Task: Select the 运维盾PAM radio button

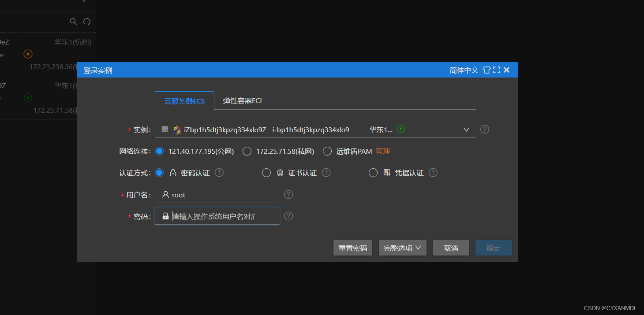Action: pos(327,151)
